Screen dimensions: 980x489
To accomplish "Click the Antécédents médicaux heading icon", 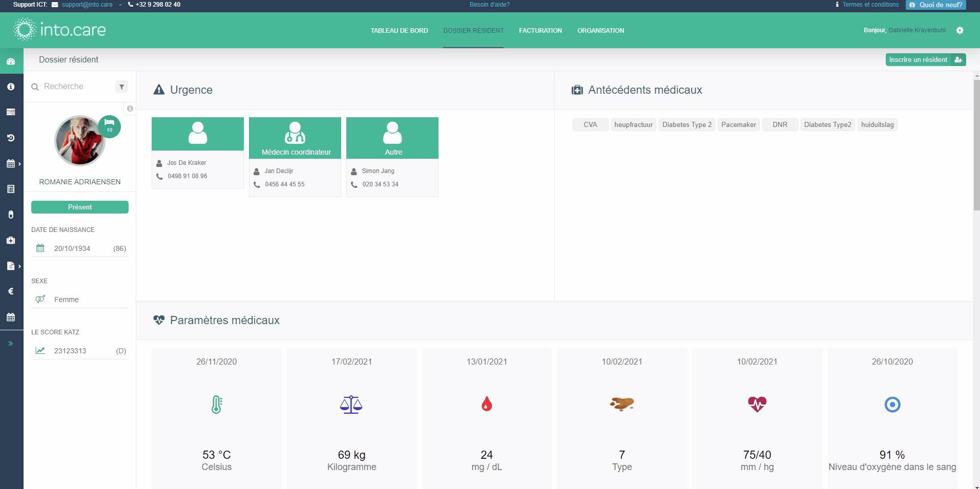I will pyautogui.click(x=577, y=90).
